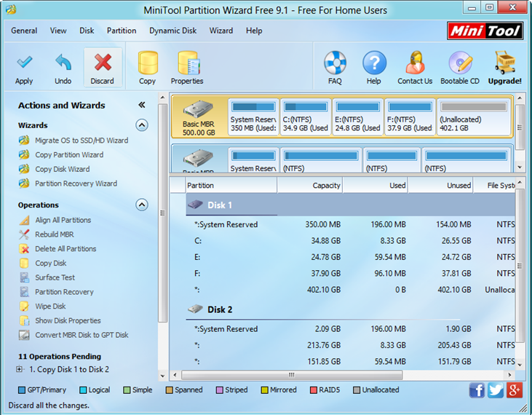This screenshot has width=532, height=415.
Task: Sort by the Unused column header
Action: (440, 185)
